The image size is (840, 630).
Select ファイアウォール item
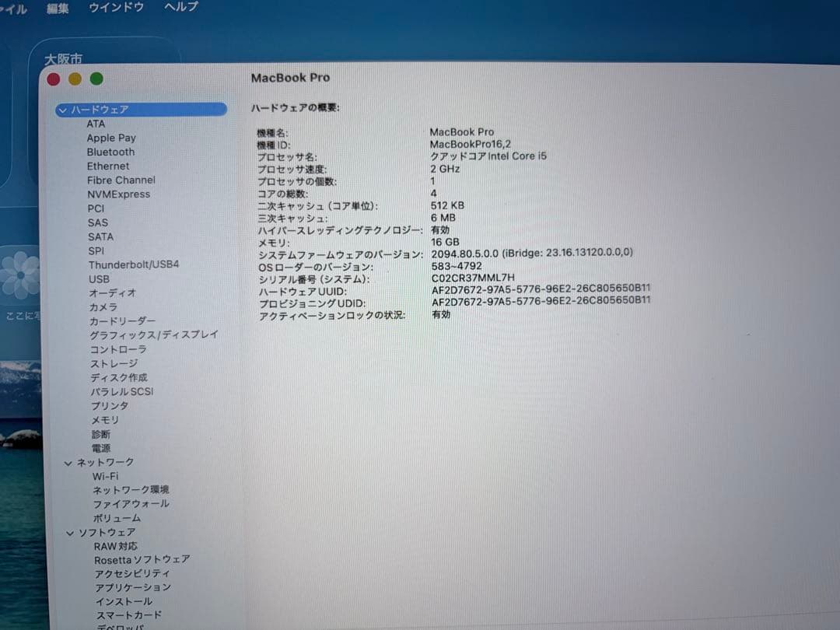[131, 504]
